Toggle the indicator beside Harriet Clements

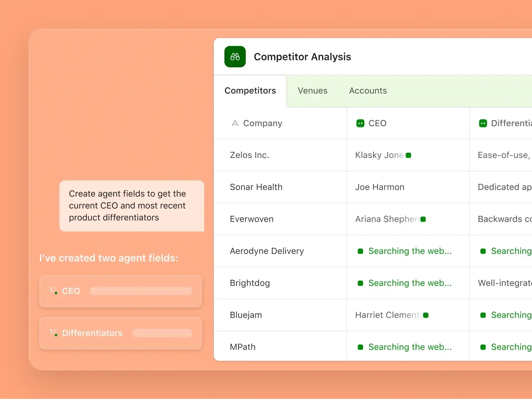click(x=426, y=315)
